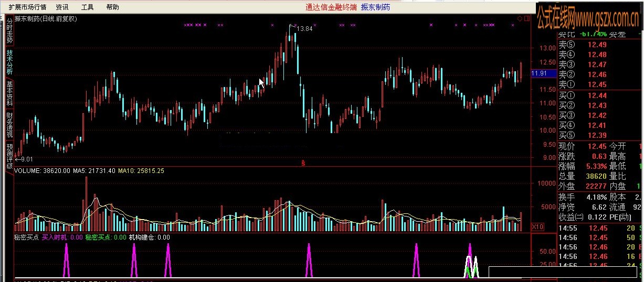Click the MA5: 21731.40 label

click(x=93, y=171)
